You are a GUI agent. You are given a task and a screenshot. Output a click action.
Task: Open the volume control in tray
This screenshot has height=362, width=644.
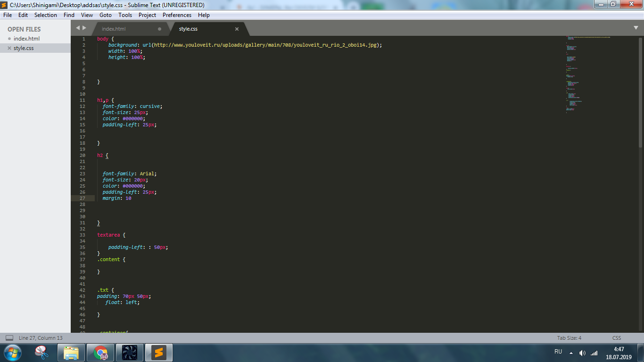582,353
